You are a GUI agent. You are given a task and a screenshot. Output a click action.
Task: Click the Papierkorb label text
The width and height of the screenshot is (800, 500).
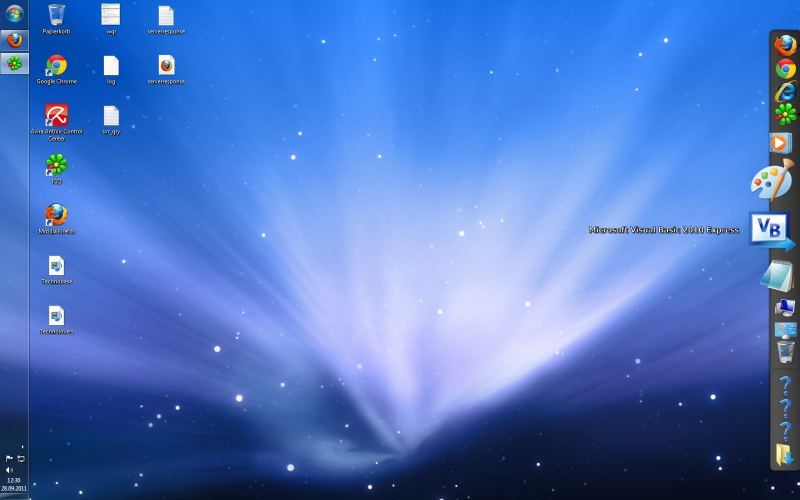[57, 32]
